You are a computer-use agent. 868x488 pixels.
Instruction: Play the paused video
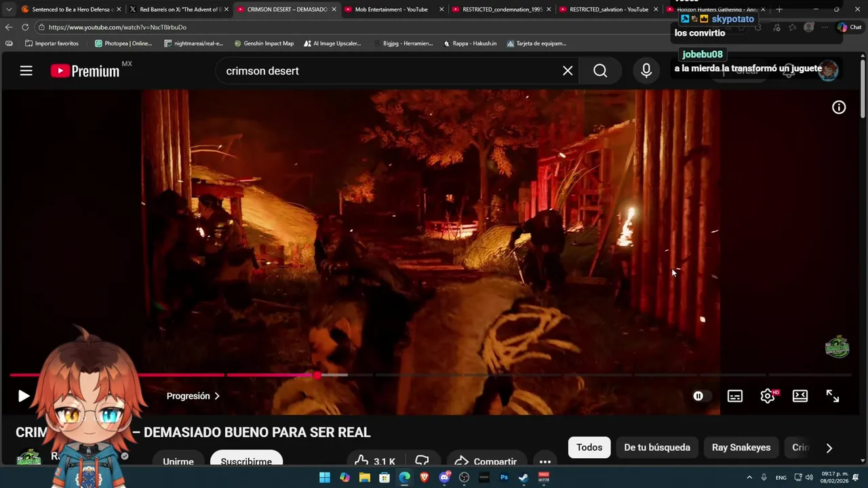coord(24,396)
